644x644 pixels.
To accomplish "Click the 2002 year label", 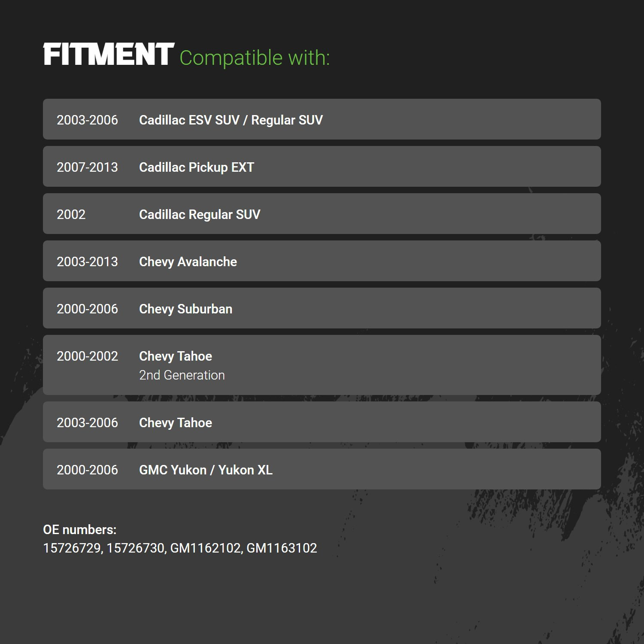I will (71, 214).
